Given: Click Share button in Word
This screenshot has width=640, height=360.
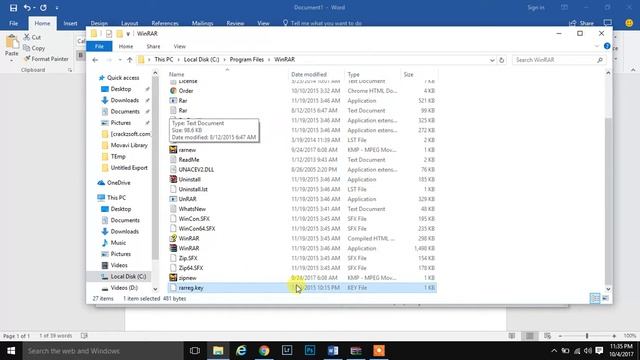Looking at the screenshot, I should click(582, 23).
